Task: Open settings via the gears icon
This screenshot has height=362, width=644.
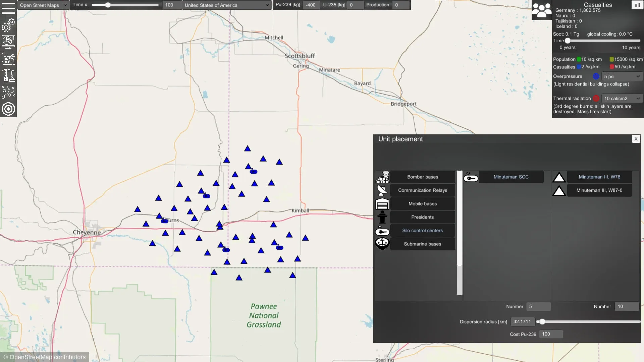Action: [x=8, y=25]
